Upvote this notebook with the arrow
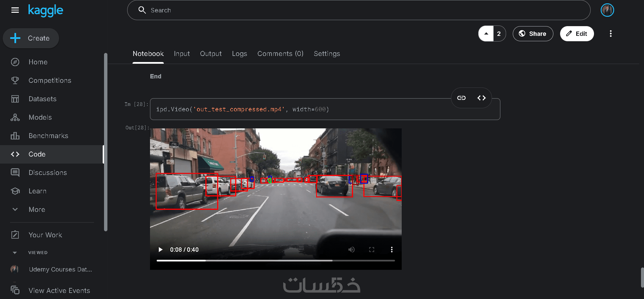 coord(486,34)
